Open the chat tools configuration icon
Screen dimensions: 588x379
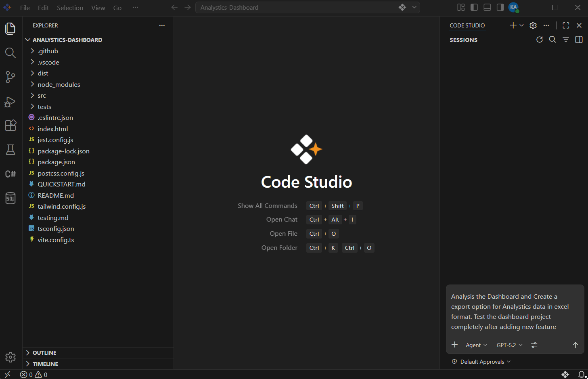(x=534, y=345)
